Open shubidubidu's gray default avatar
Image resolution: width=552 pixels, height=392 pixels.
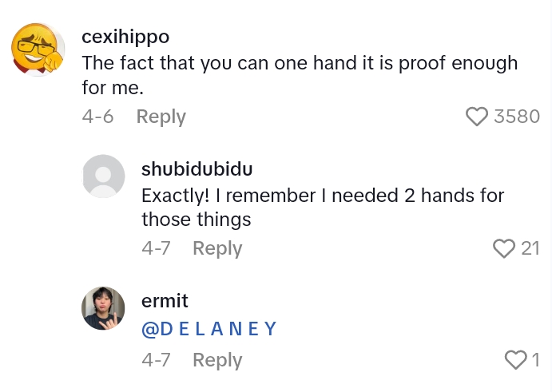click(103, 176)
